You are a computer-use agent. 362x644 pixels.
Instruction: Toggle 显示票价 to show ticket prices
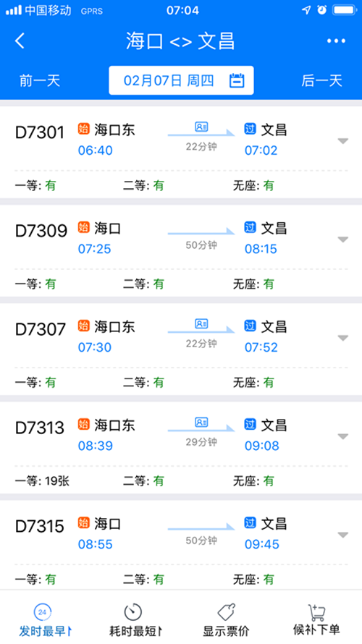click(226, 620)
